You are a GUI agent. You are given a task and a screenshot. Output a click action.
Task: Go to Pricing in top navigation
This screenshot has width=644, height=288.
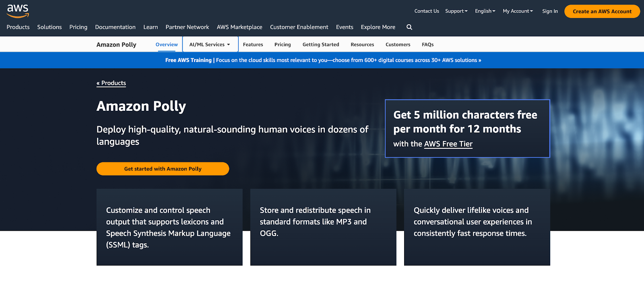78,27
